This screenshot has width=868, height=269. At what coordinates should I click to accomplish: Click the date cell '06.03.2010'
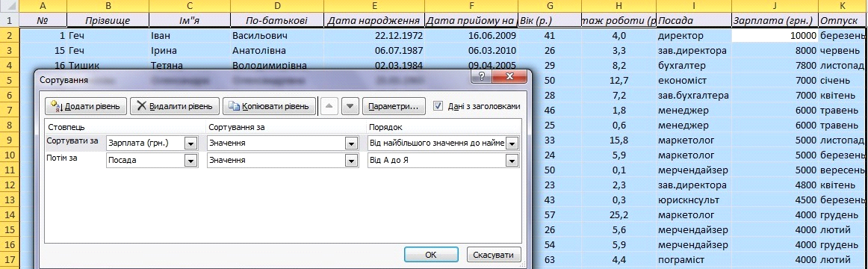click(x=471, y=50)
